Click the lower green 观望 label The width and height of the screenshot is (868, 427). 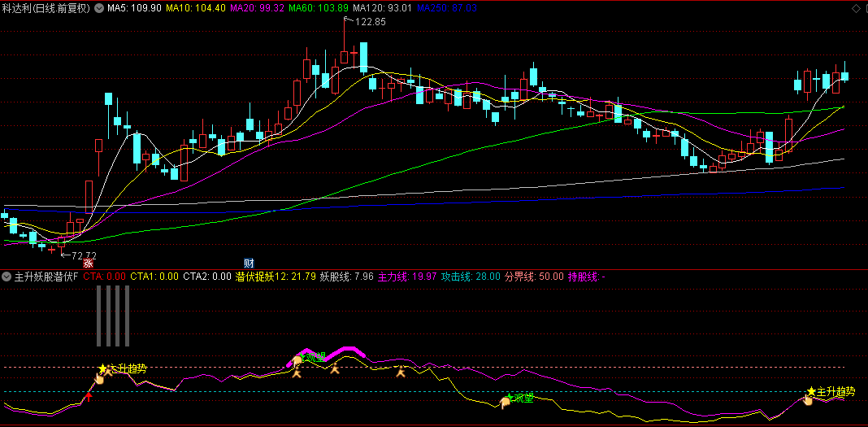click(x=523, y=398)
